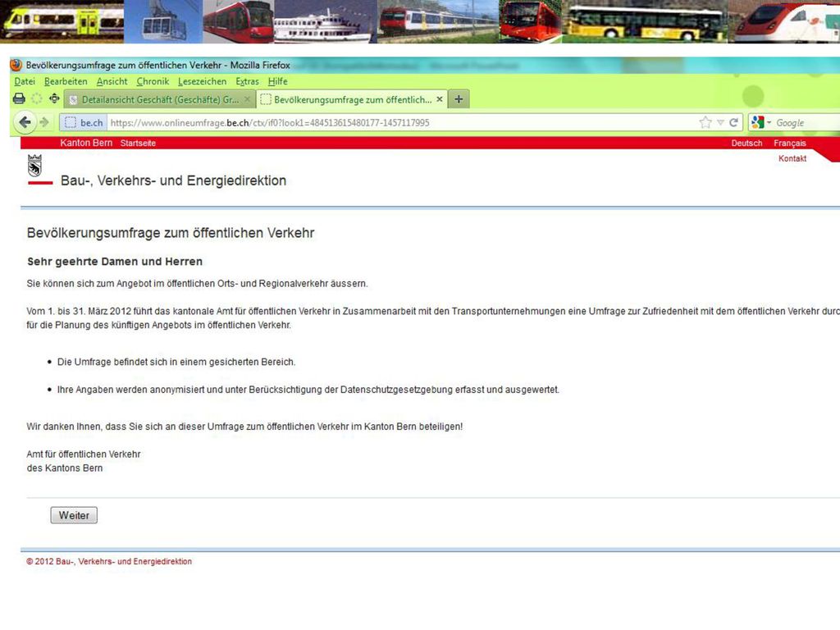This screenshot has width=840, height=630.
Task: Click the white passenger ship photo
Action: 326,21
